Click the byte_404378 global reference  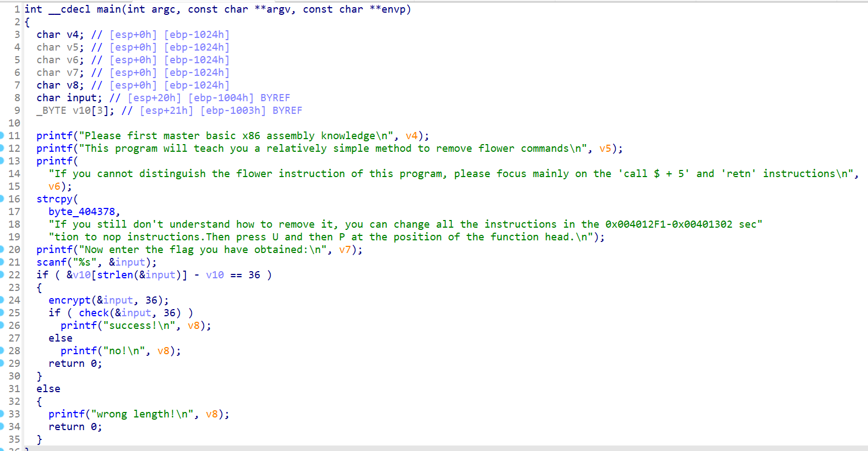pyautogui.click(x=82, y=212)
